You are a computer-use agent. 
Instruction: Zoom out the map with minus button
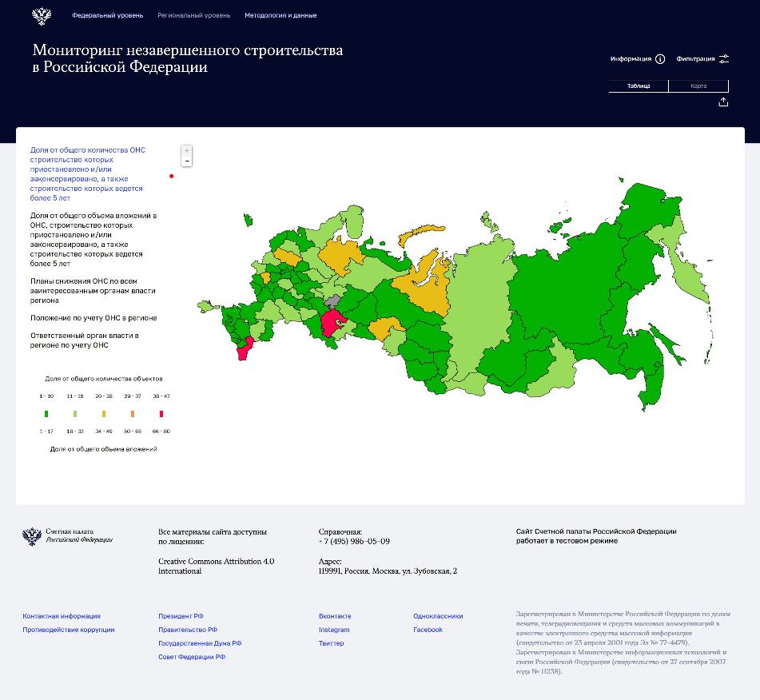(x=187, y=161)
